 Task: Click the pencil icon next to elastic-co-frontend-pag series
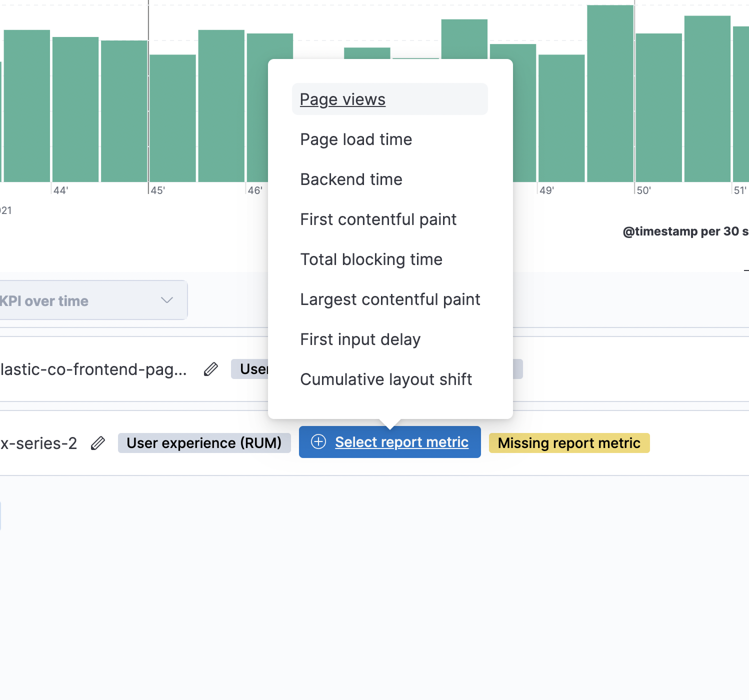point(210,369)
